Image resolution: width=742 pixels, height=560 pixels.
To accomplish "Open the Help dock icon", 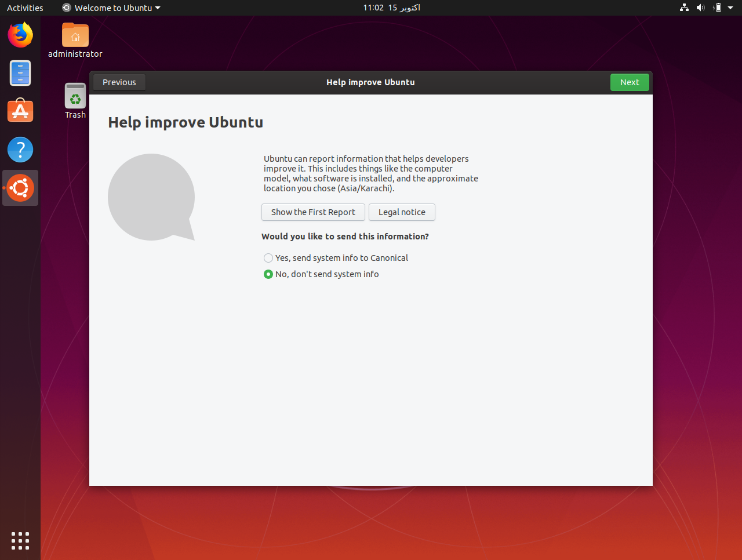I will point(20,150).
